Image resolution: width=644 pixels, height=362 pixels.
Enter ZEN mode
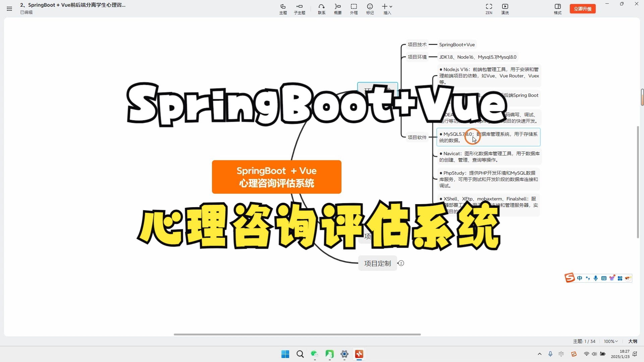point(489,9)
